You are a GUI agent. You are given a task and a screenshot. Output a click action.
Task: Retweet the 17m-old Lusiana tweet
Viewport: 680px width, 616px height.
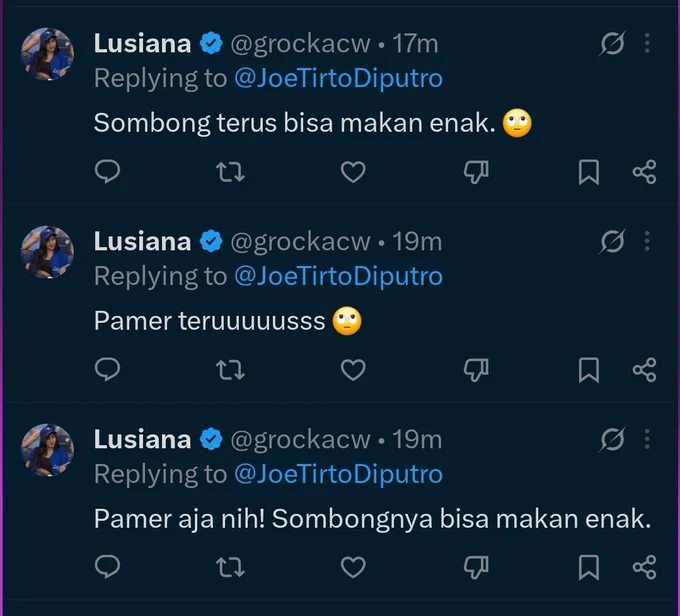tap(230, 172)
